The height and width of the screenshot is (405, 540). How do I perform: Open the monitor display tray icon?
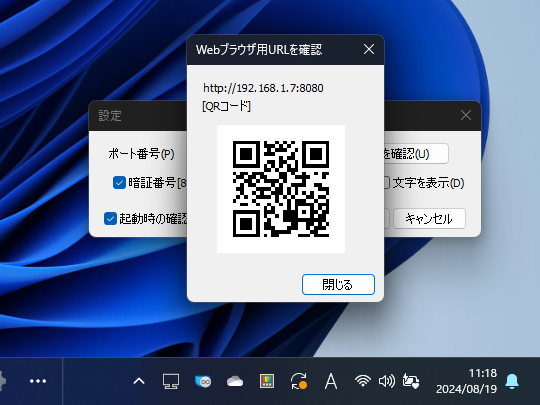coord(171,381)
